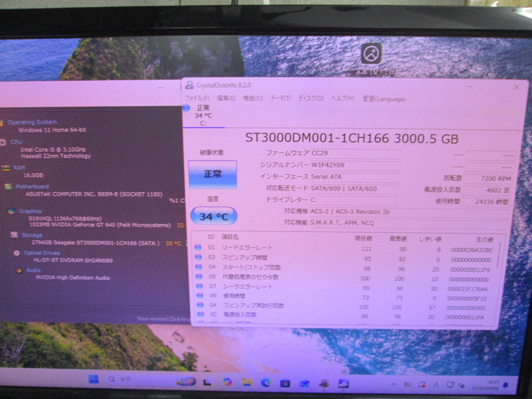532x399 pixels.
Task: Select the C: drive tab showing 34 °C
Action: point(203,116)
